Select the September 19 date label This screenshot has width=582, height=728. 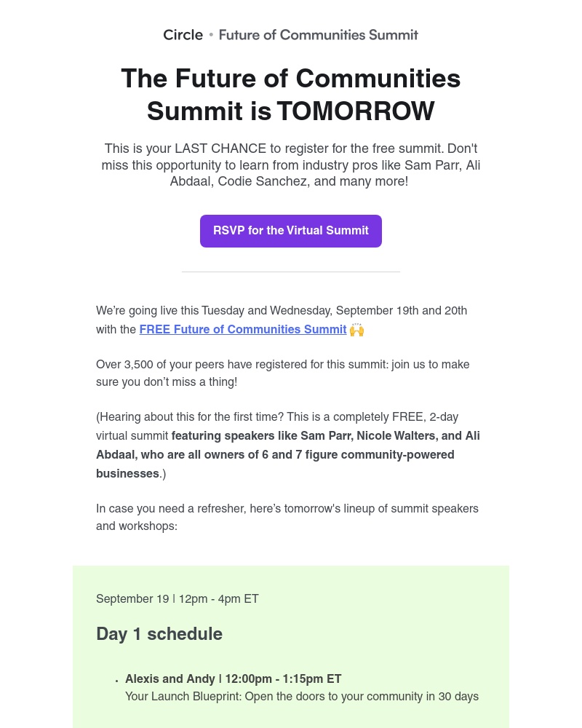(x=132, y=599)
